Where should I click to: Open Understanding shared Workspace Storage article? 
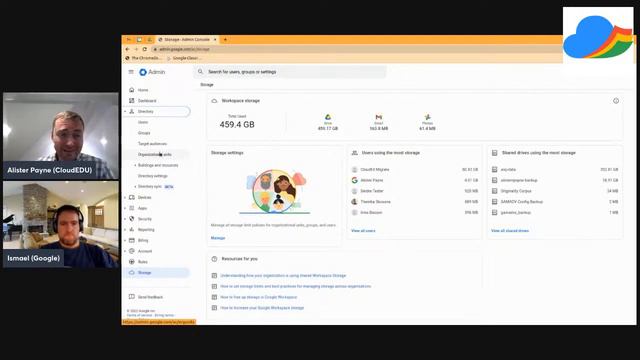click(x=283, y=276)
